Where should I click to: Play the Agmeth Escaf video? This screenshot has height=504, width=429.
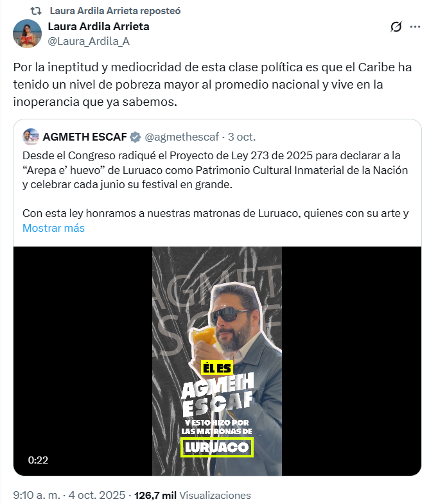pyautogui.click(x=217, y=361)
